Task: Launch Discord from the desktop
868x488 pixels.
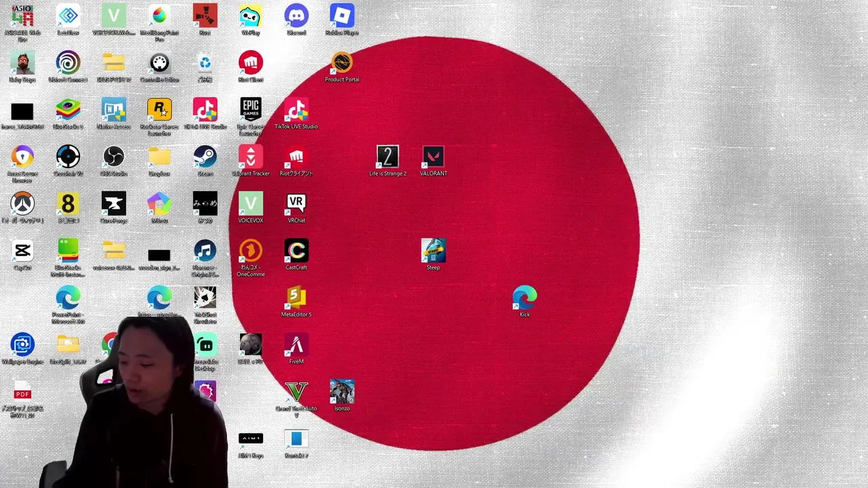Action: [296, 16]
